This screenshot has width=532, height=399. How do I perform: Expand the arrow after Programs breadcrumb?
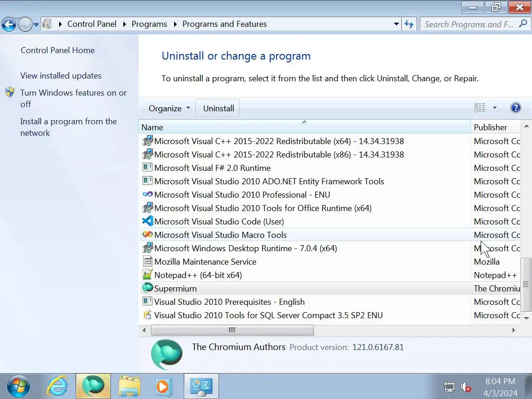pos(175,24)
